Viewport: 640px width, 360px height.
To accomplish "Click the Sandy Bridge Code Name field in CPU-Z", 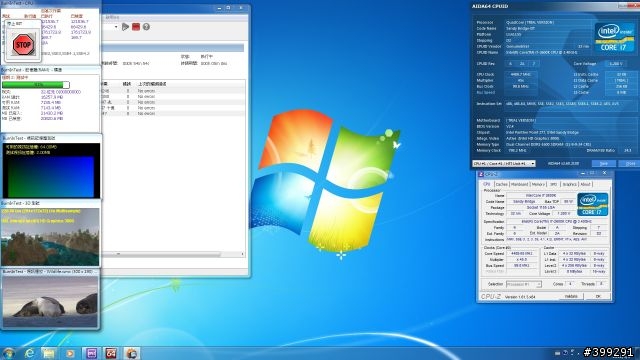I will [524, 202].
